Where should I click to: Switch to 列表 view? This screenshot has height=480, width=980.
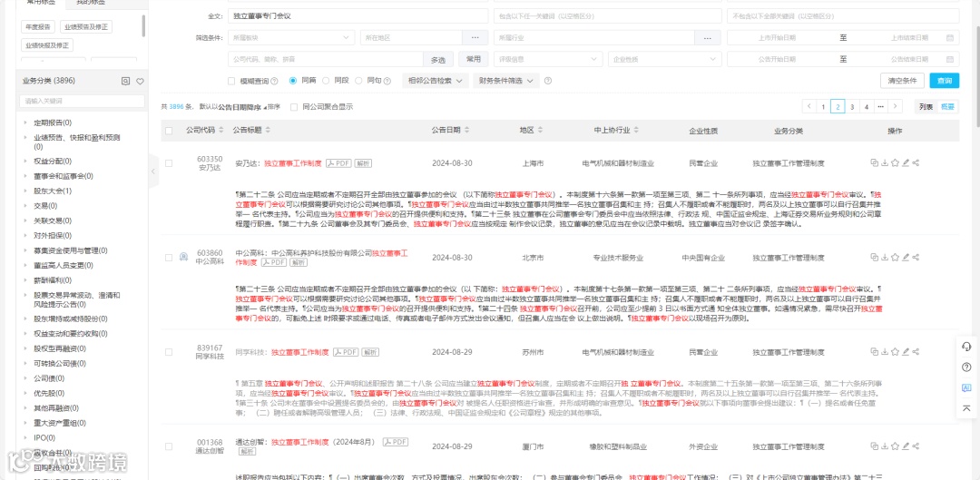926,107
